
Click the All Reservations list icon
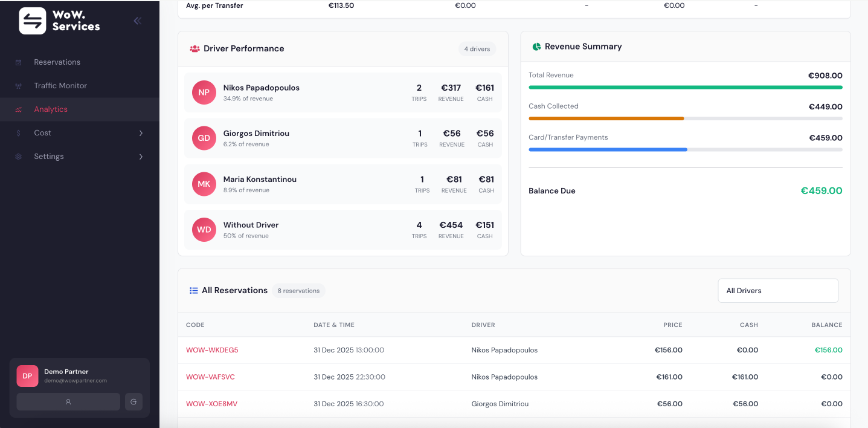click(x=194, y=291)
